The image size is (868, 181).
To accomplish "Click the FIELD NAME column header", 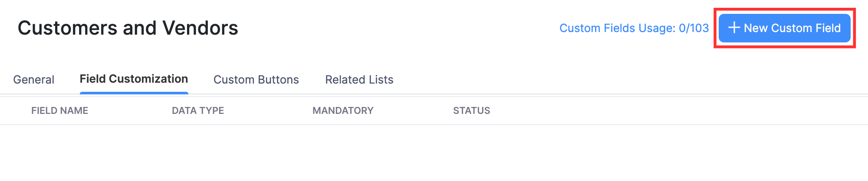I will click(60, 111).
